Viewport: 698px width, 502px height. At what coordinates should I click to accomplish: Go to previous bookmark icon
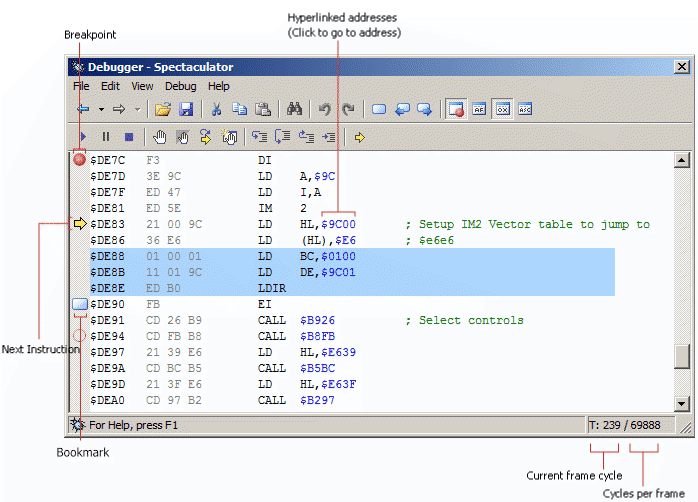[x=402, y=109]
